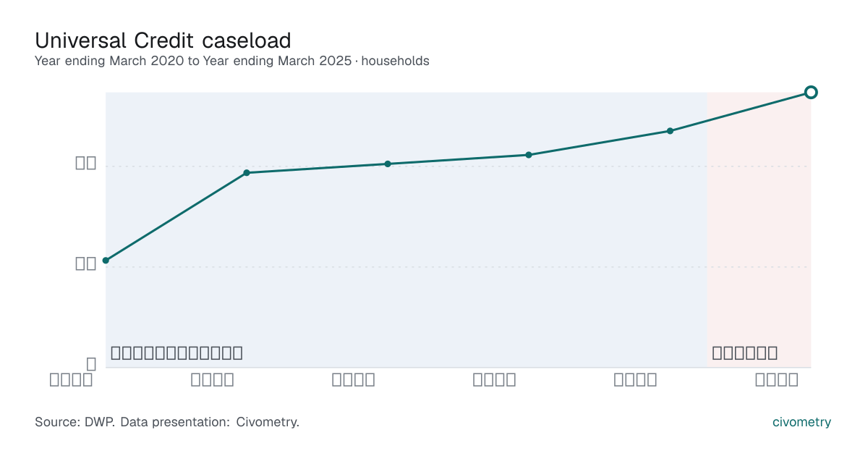868x456 pixels.
Task: Select the fifth data point before the pink region
Action: coord(670,131)
